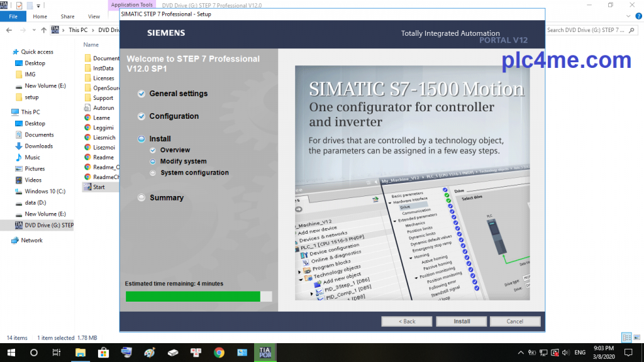Expand the Network tree node
The image size is (644, 362).
[x=7, y=240]
